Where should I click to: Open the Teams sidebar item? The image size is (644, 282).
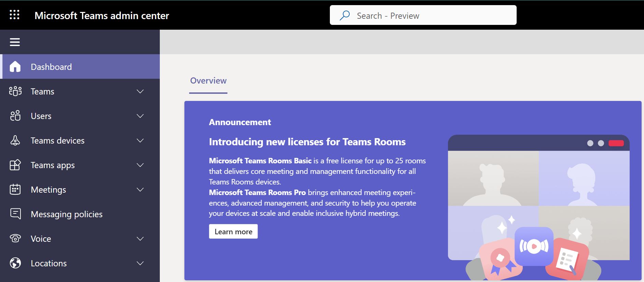[80, 91]
